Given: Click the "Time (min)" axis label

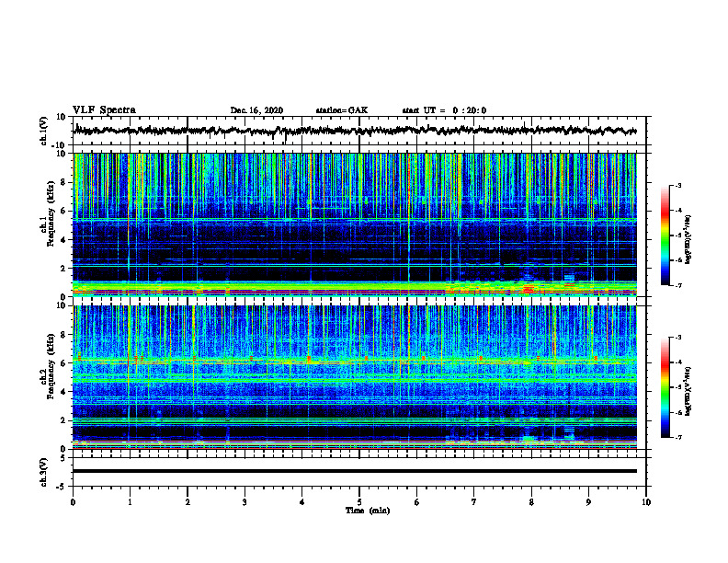Looking at the screenshot, I should click(x=368, y=511).
